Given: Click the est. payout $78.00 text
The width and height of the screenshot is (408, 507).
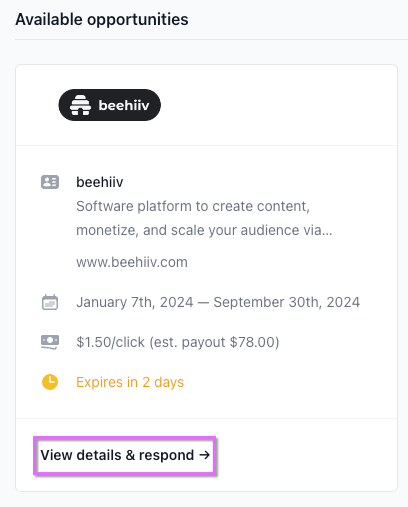Looking at the screenshot, I should click(214, 342).
